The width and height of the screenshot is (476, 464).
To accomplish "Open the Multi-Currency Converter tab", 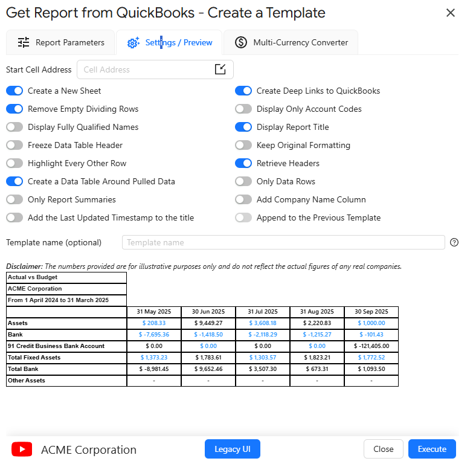I will [291, 42].
